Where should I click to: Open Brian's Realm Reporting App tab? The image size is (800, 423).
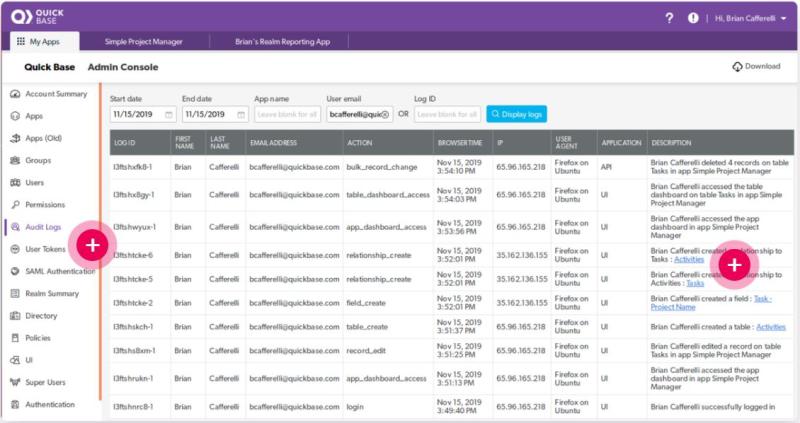coord(282,42)
